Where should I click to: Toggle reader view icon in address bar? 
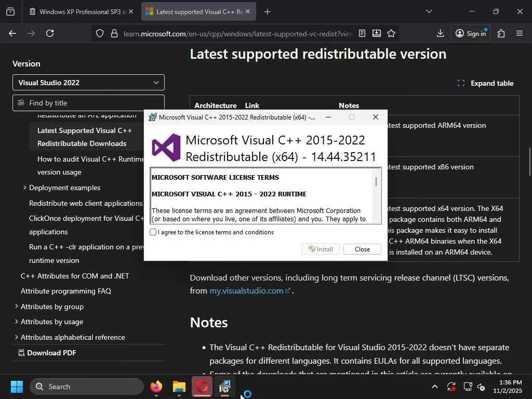[x=362, y=33]
